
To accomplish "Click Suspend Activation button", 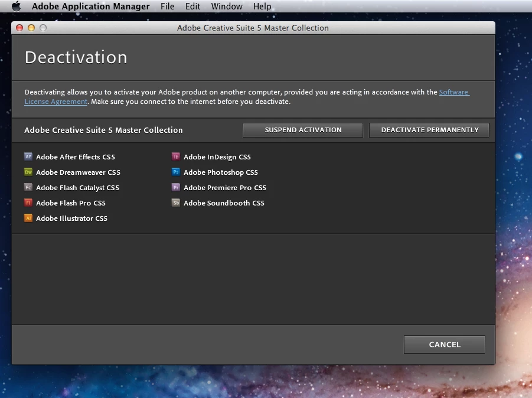I will pyautogui.click(x=303, y=130).
